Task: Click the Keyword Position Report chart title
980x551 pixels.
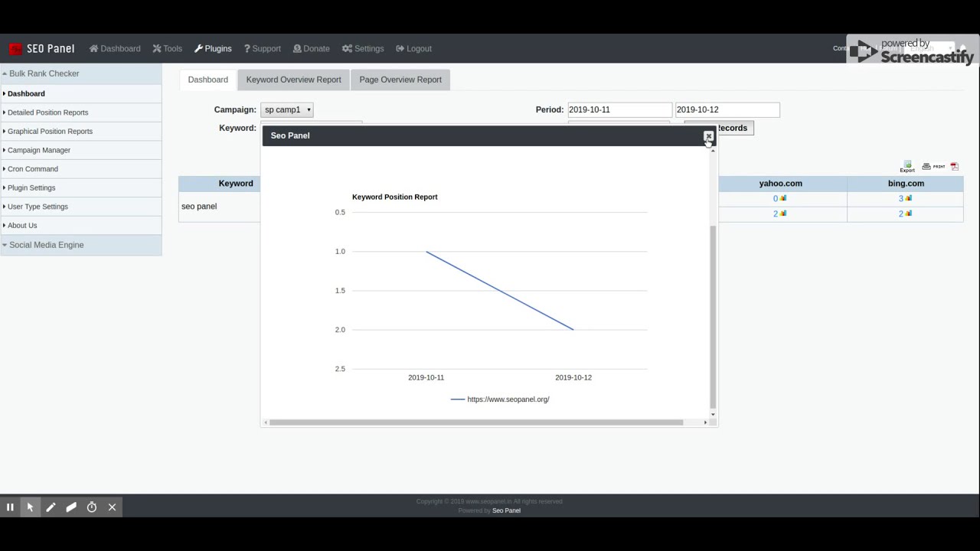Action: click(395, 197)
